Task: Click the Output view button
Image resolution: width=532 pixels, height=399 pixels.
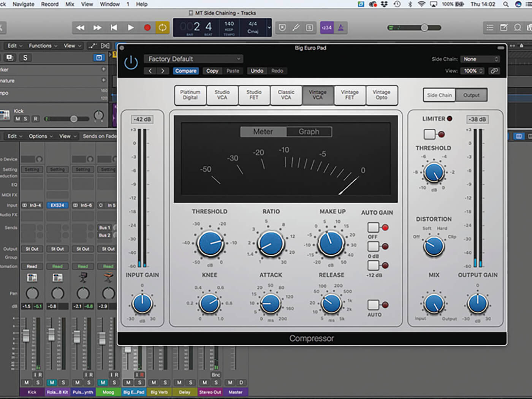Action: pyautogui.click(x=471, y=95)
